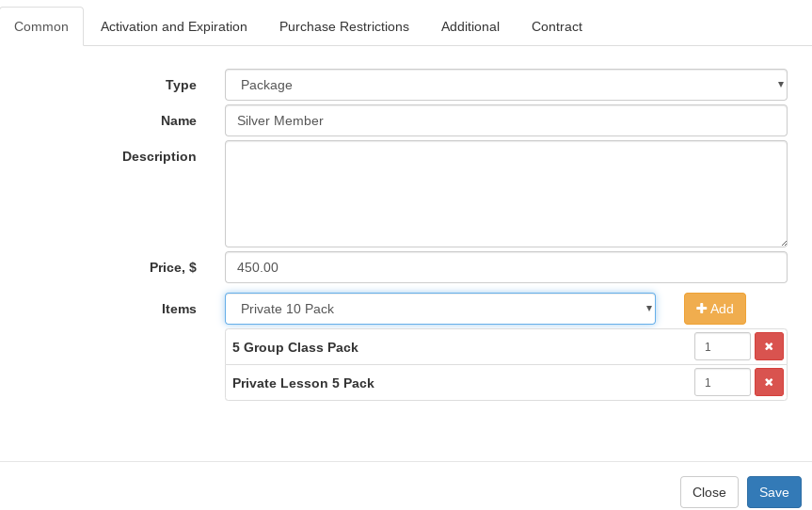Switch to the Activation and Expiration tab

(174, 26)
